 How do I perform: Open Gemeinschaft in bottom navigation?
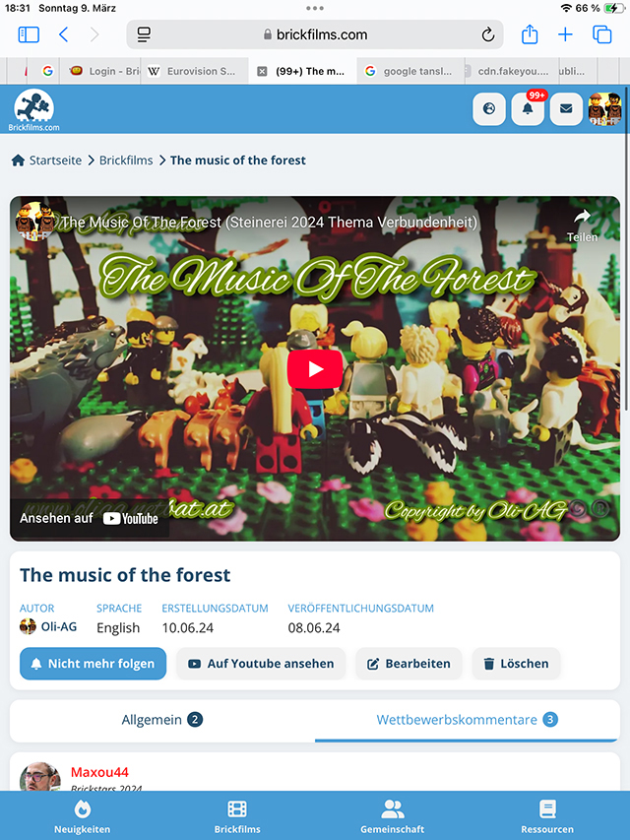click(x=392, y=816)
